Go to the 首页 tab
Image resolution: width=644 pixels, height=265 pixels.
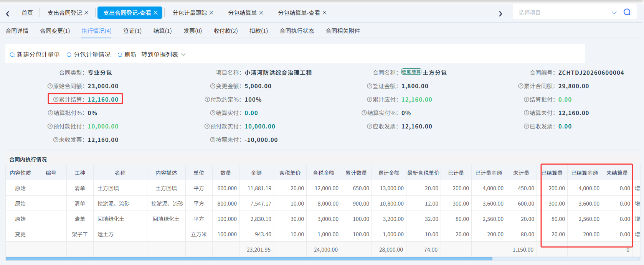(x=27, y=13)
